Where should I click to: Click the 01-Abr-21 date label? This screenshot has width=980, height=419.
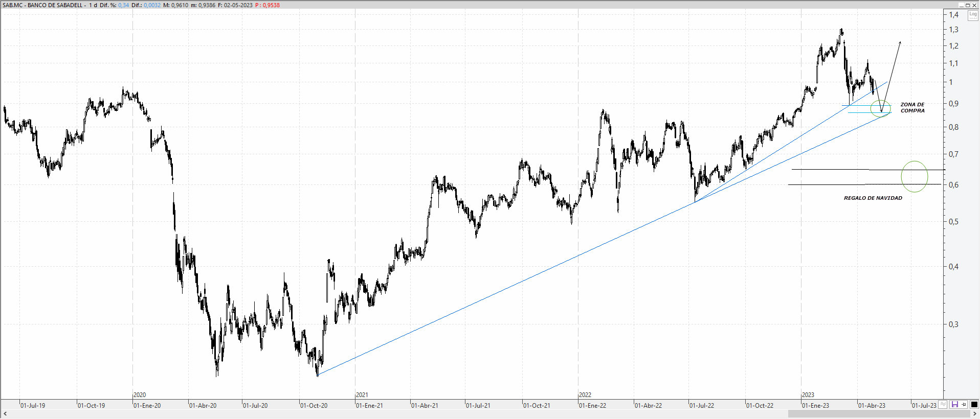[x=425, y=406]
